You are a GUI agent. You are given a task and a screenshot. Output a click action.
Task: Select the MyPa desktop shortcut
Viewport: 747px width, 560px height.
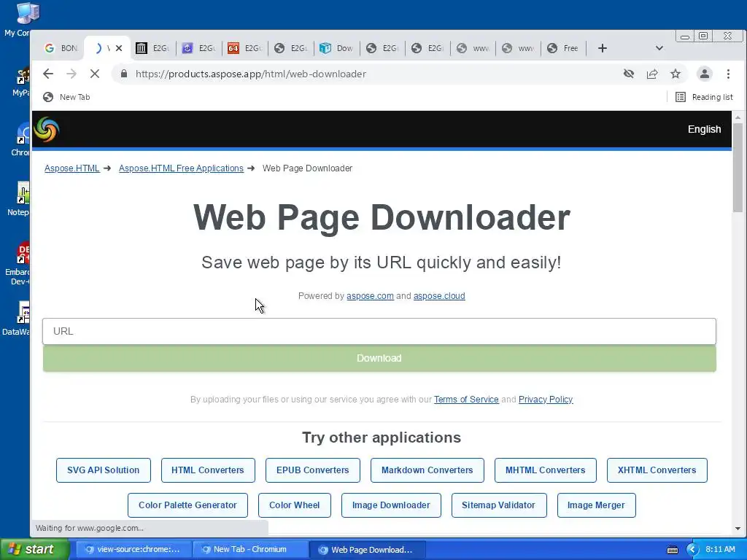(x=20, y=81)
